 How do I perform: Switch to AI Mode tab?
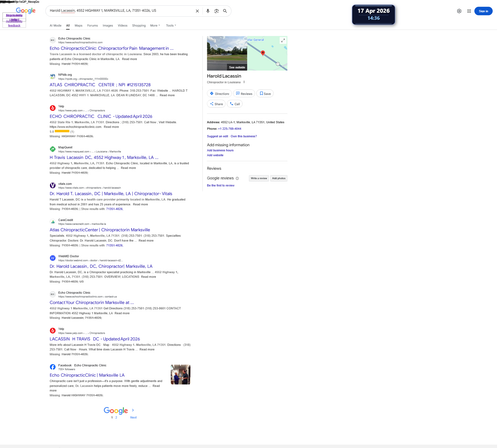coord(56,25)
